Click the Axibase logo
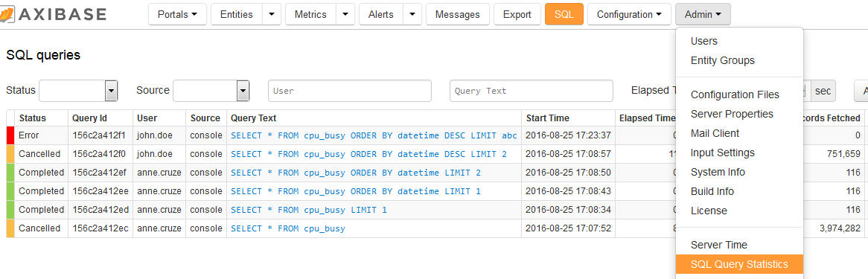The height and width of the screenshot is (279, 868). point(54,14)
